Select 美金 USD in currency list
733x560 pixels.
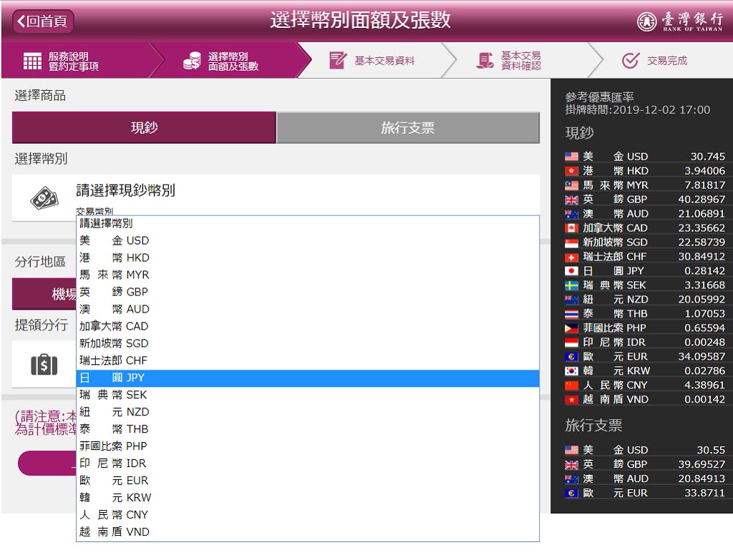point(308,240)
